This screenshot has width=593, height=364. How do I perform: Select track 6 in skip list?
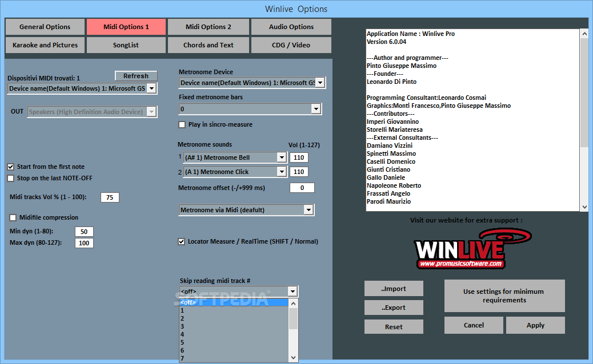(x=234, y=350)
